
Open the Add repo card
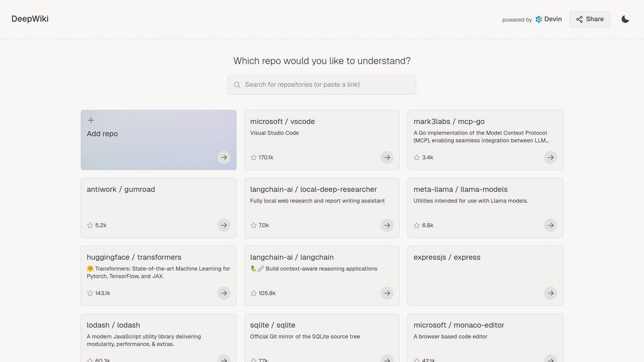click(x=158, y=138)
